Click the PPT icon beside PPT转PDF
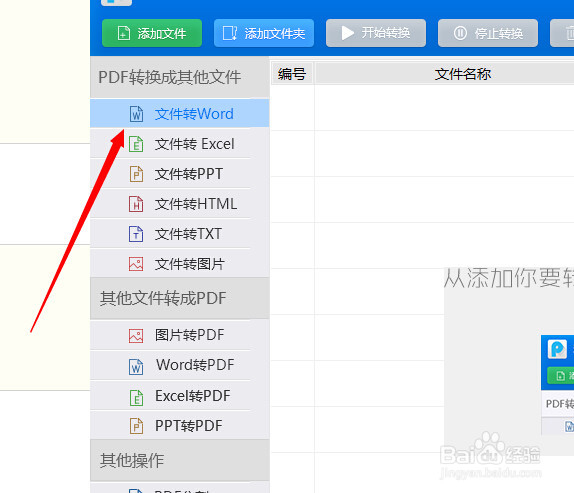 pos(136,426)
